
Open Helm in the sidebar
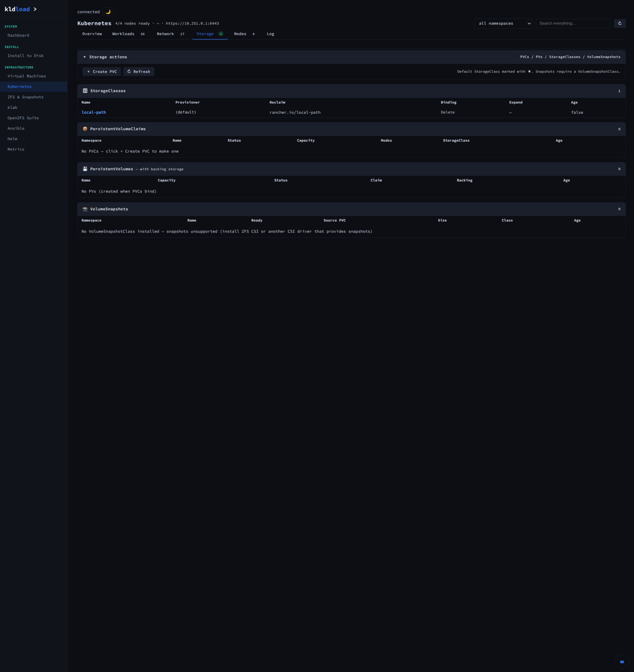pyautogui.click(x=34, y=139)
